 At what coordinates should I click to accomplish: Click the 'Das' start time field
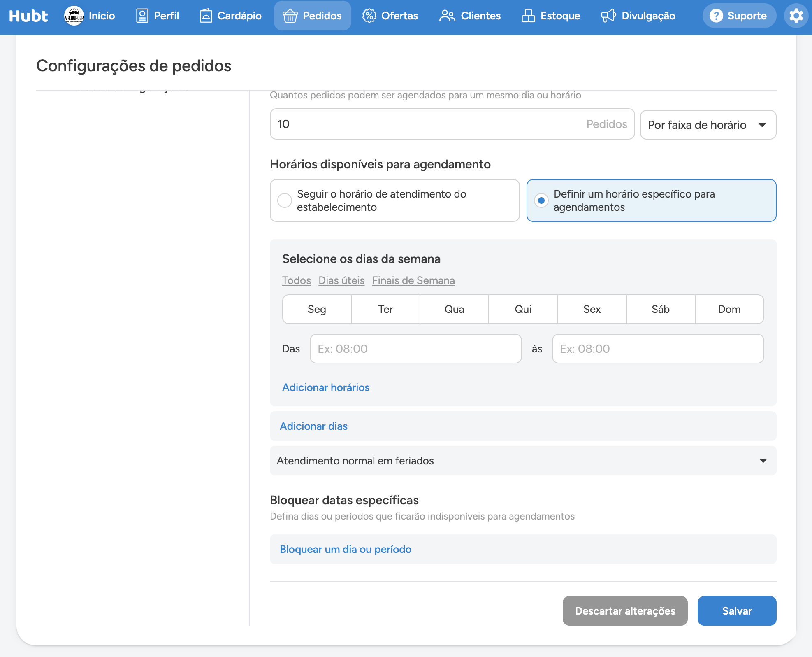click(x=416, y=349)
